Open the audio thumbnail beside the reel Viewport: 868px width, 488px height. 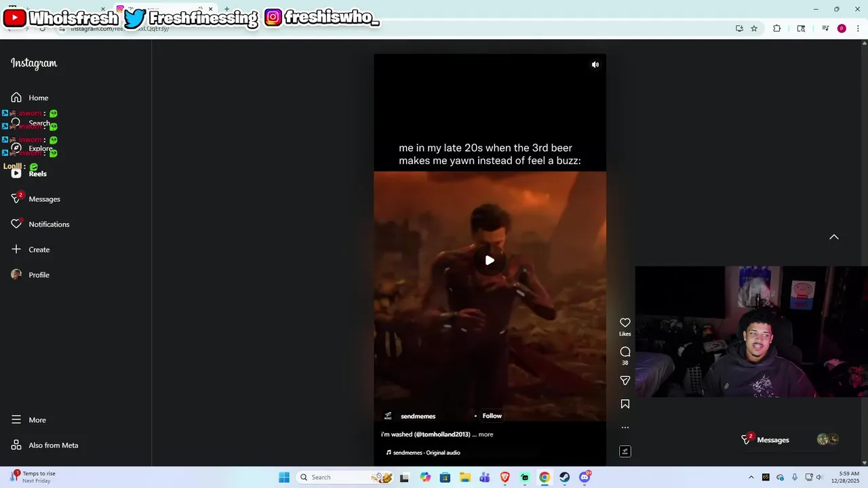pos(625,451)
